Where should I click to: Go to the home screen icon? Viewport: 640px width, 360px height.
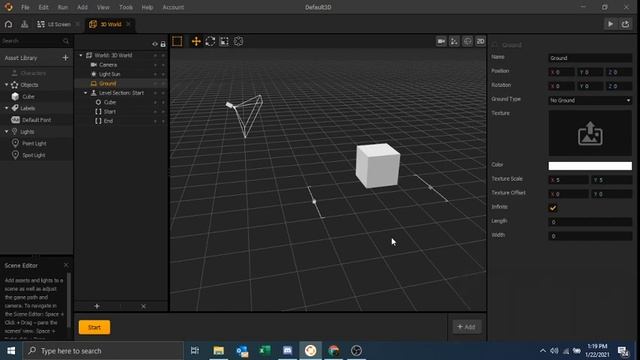(9, 24)
